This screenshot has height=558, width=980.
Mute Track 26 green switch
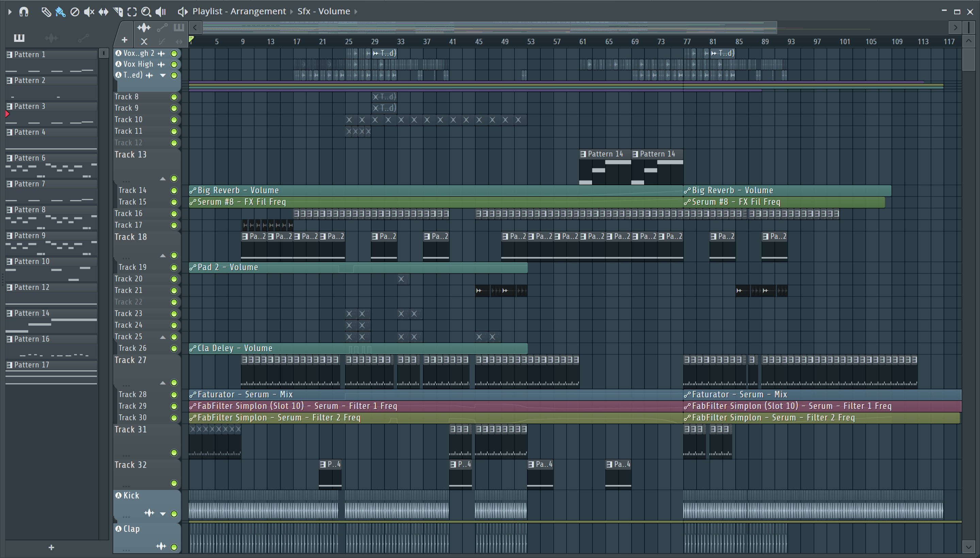[x=174, y=349]
